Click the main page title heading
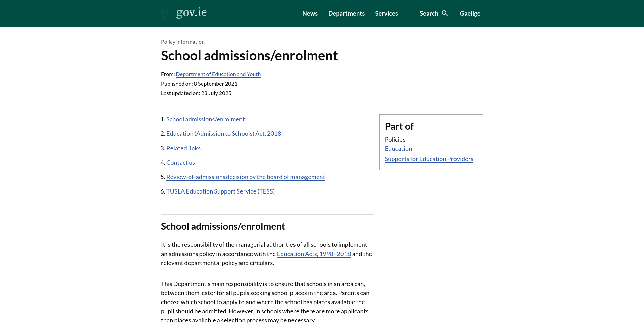 (249, 56)
